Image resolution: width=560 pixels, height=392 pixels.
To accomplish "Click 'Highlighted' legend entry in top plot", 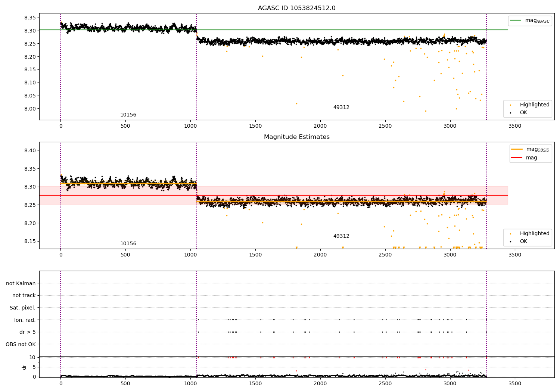I will tap(535, 105).
